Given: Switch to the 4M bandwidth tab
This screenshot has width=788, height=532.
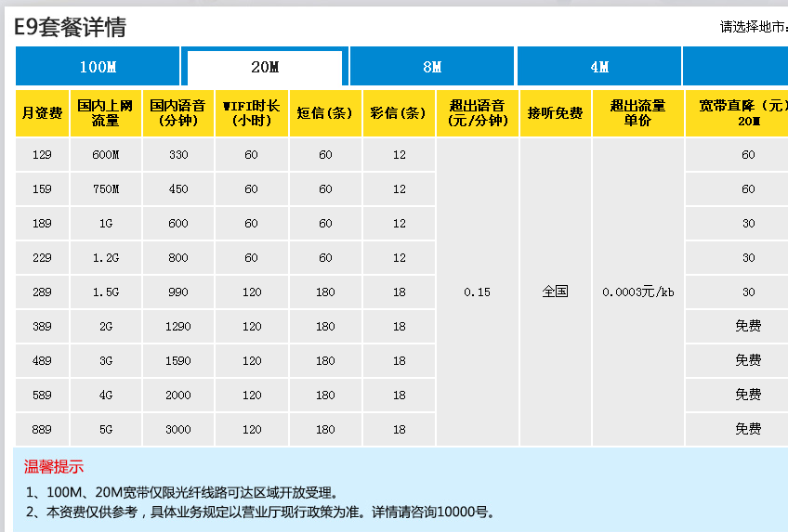Looking at the screenshot, I should [599, 67].
